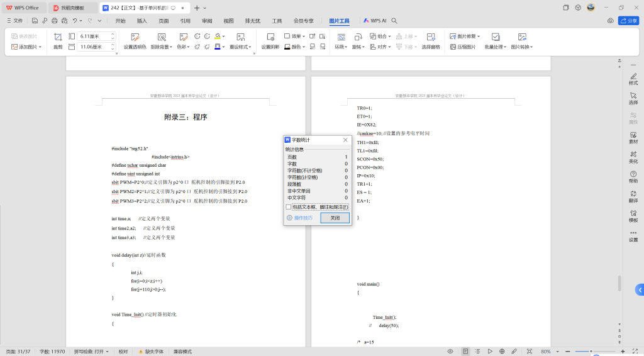644x356 pixels.
Task: Click the web layout globe icon in status bar
Action: (502, 352)
